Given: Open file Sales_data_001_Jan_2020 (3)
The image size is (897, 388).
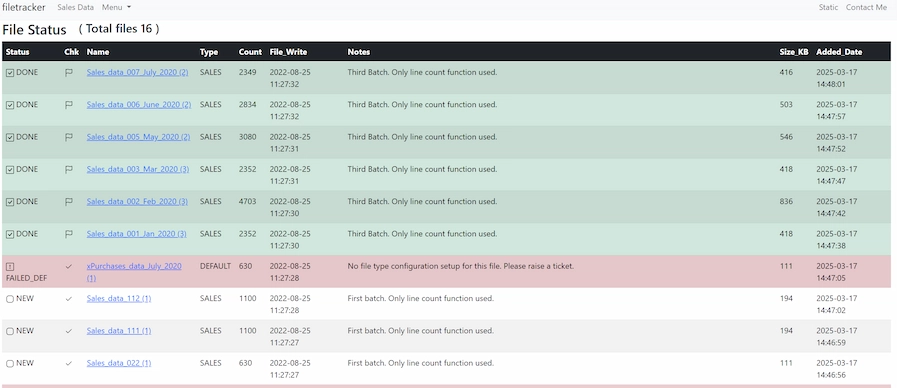Looking at the screenshot, I should [137, 234].
